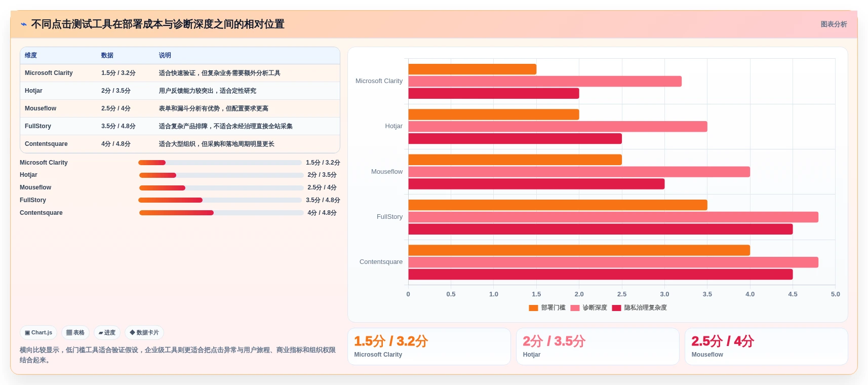Select the Contentsquare table row name
The image size is (868, 385).
[x=46, y=144]
